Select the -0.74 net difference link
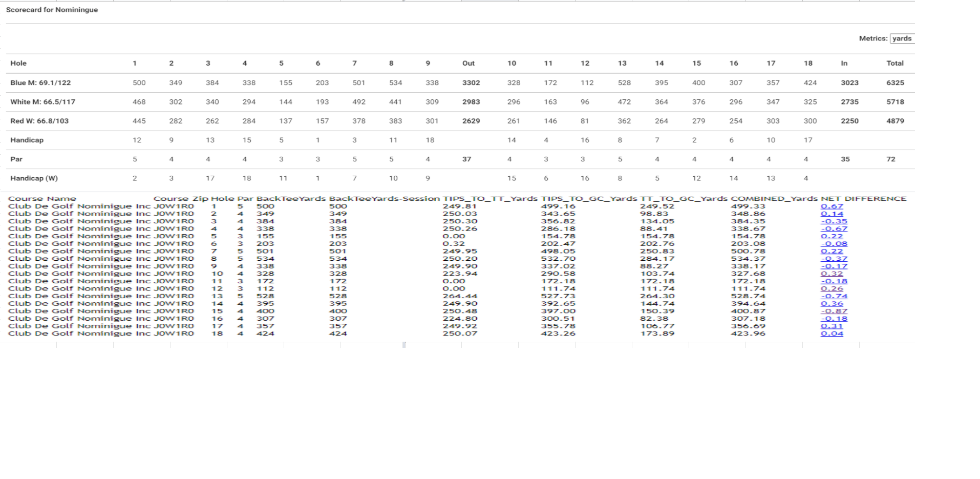The height and width of the screenshot is (479, 980). (x=834, y=296)
